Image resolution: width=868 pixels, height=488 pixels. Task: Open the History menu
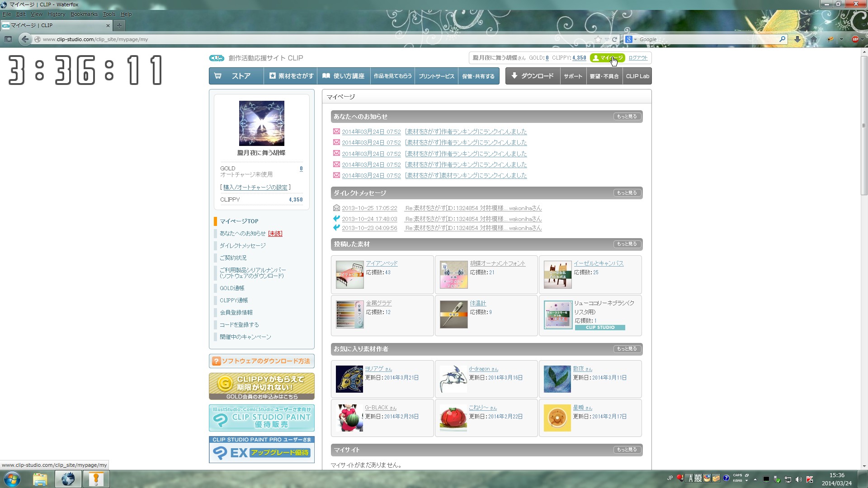57,14
